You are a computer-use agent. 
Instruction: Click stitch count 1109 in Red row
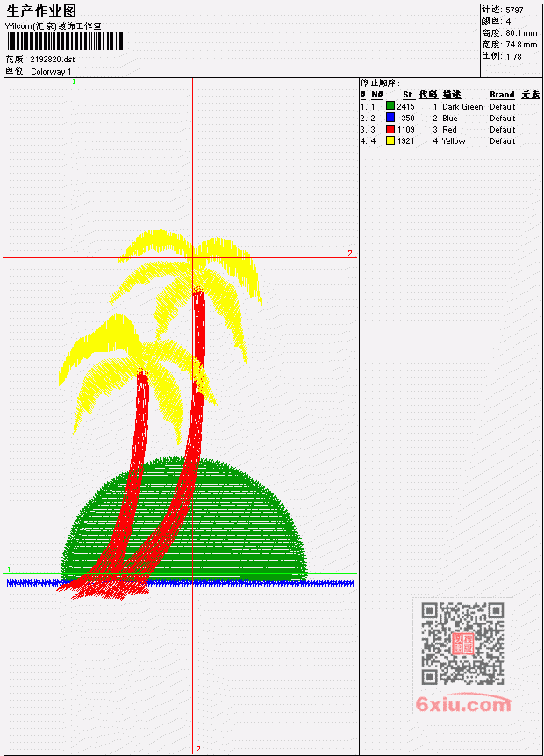click(x=405, y=130)
